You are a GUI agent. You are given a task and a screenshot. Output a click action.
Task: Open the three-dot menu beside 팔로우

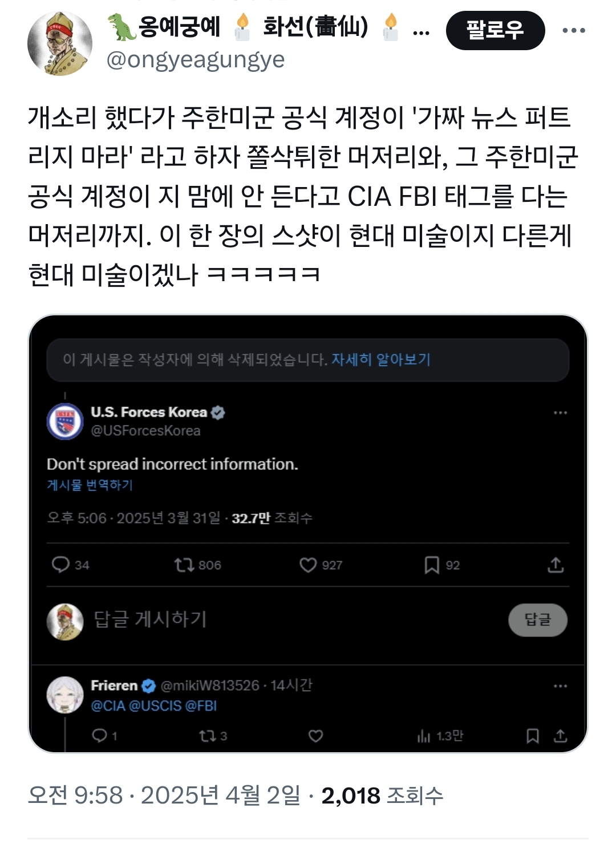(x=573, y=30)
